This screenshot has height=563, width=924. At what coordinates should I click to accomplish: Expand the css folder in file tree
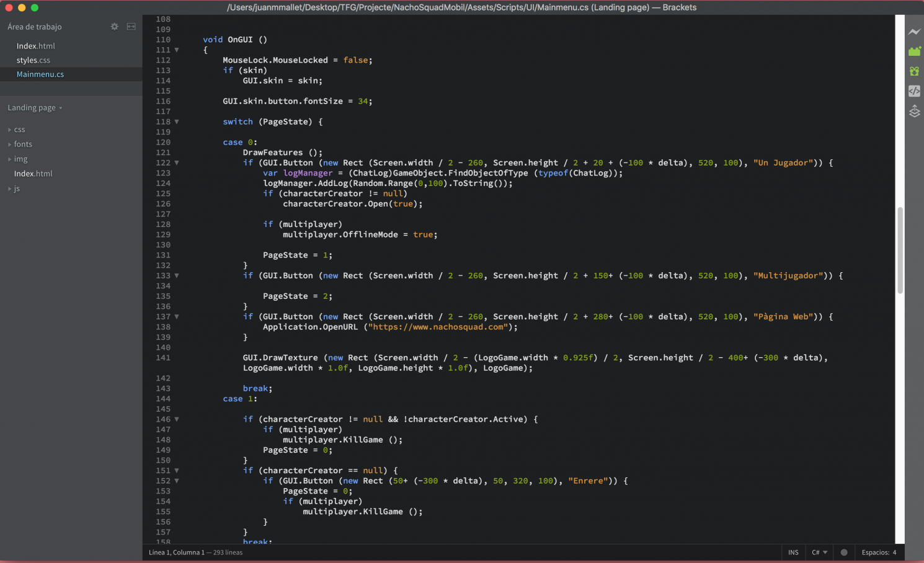tap(19, 130)
